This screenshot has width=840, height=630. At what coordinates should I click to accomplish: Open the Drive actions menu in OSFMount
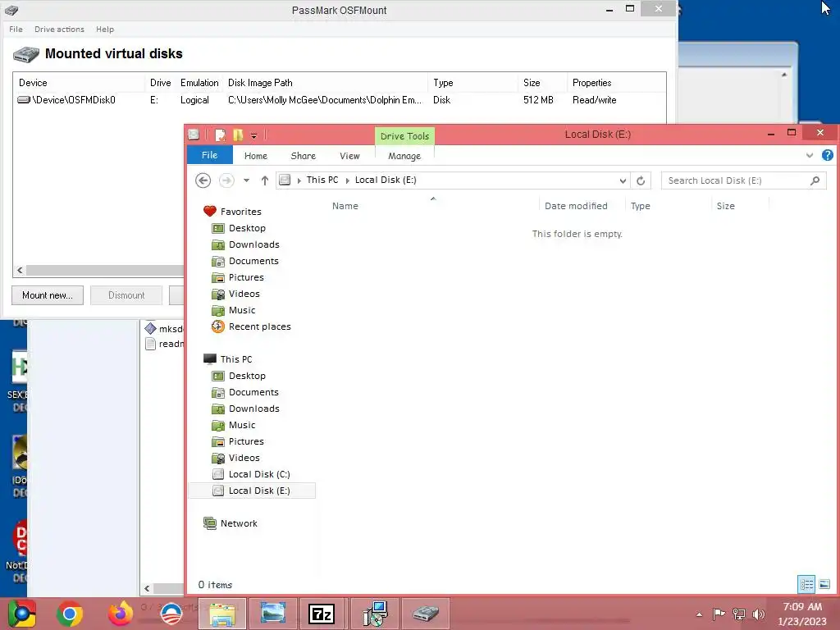[59, 29]
